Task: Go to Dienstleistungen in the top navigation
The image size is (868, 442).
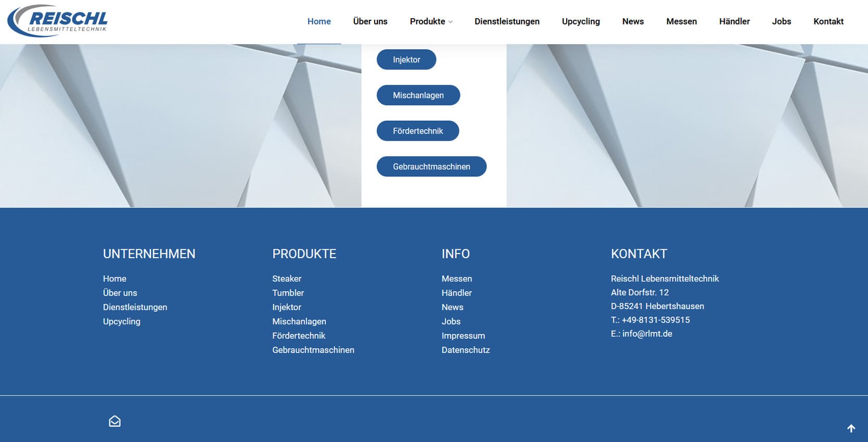Action: (506, 21)
